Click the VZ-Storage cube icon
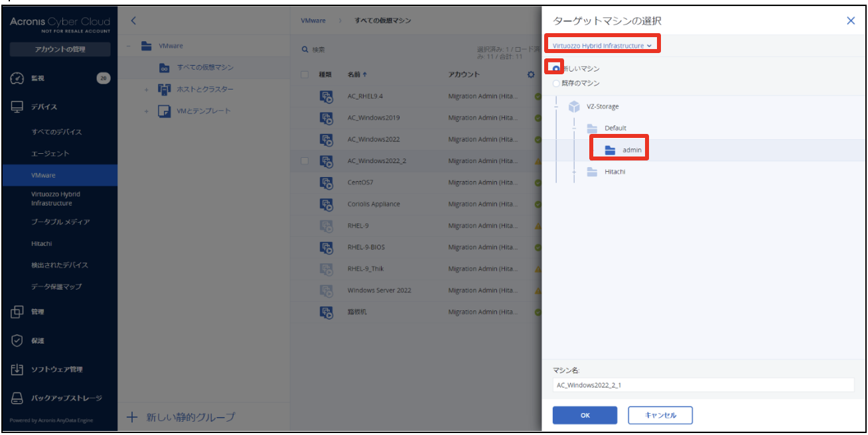Screen dimensions: 868x435 (574, 106)
